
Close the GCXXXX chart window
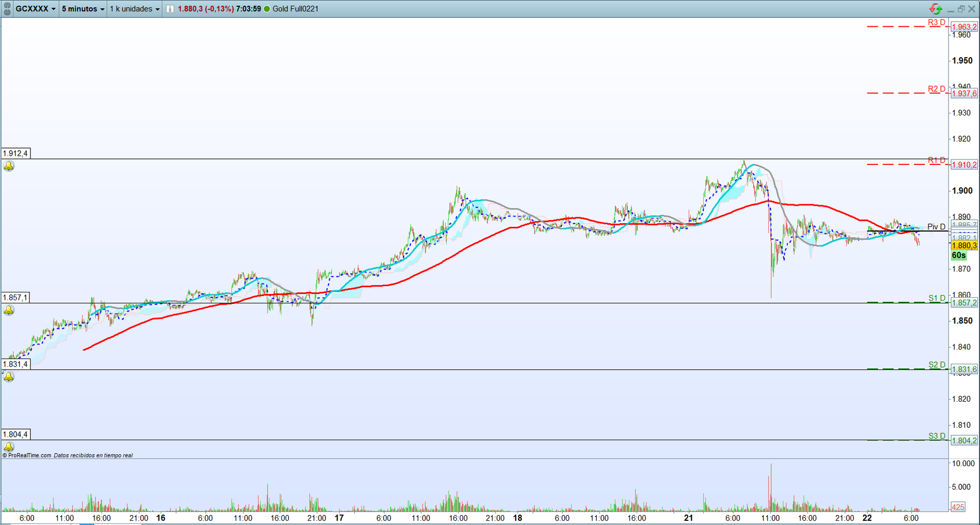pos(972,9)
